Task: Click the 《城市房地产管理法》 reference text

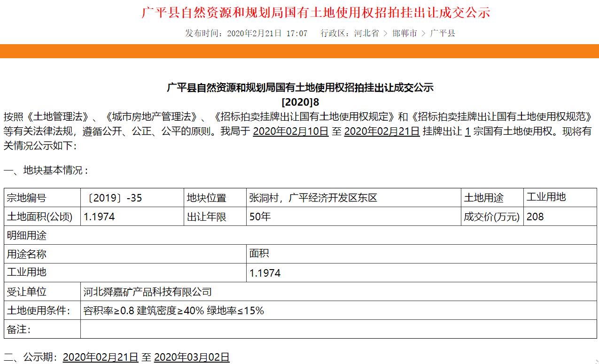Action: pyautogui.click(x=151, y=117)
